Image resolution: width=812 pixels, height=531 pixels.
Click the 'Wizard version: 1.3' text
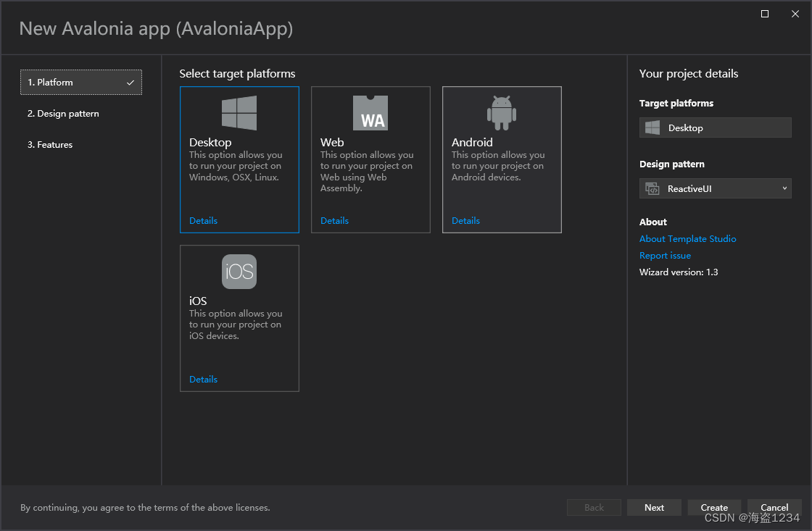pos(679,272)
